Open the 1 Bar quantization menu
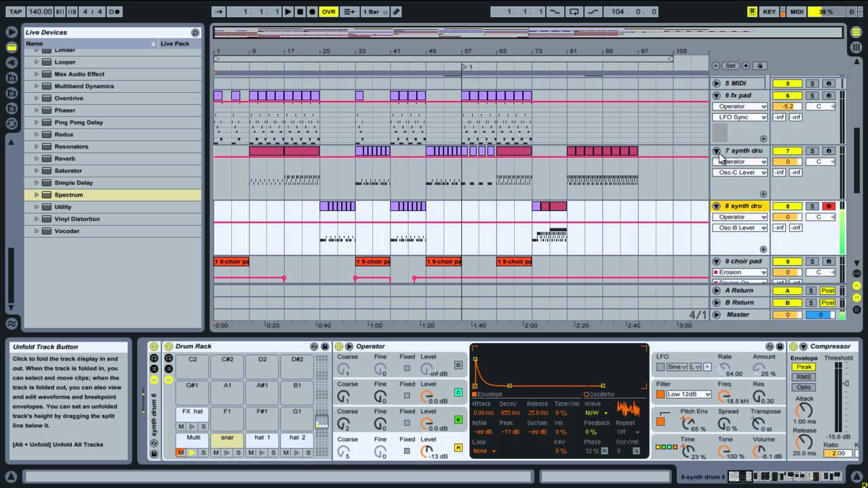This screenshot has width=868, height=488. [x=374, y=12]
